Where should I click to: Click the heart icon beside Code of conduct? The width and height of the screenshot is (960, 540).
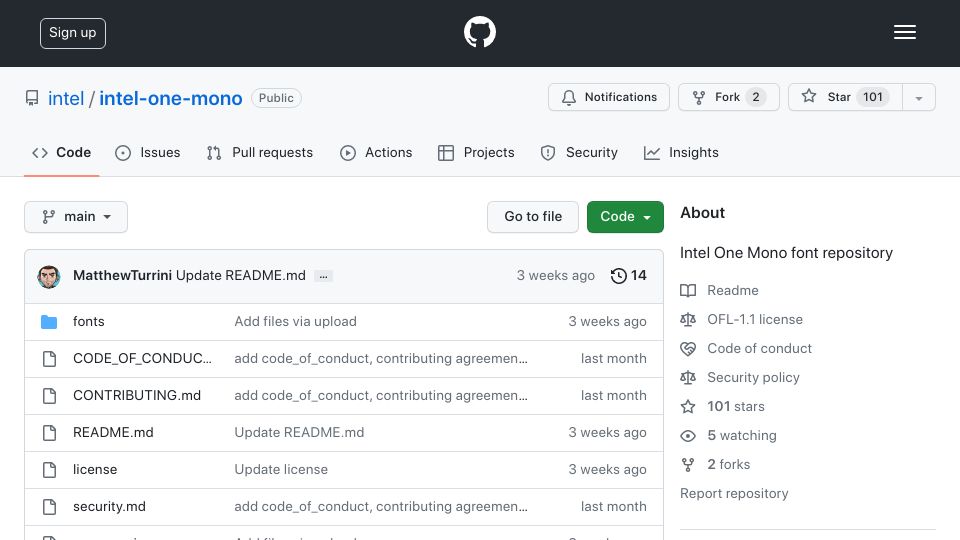point(688,348)
